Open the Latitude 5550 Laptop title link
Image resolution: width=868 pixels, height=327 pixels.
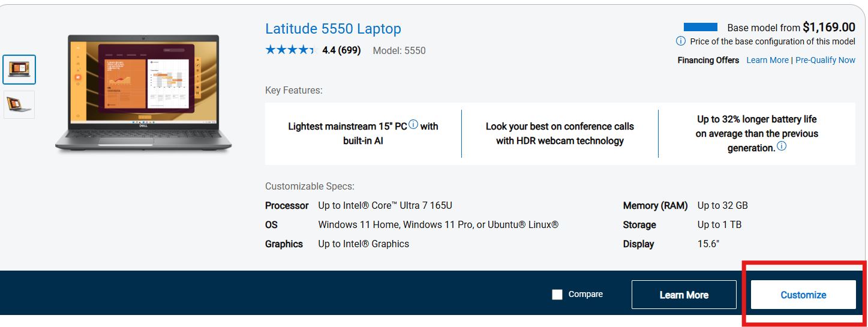click(x=333, y=29)
